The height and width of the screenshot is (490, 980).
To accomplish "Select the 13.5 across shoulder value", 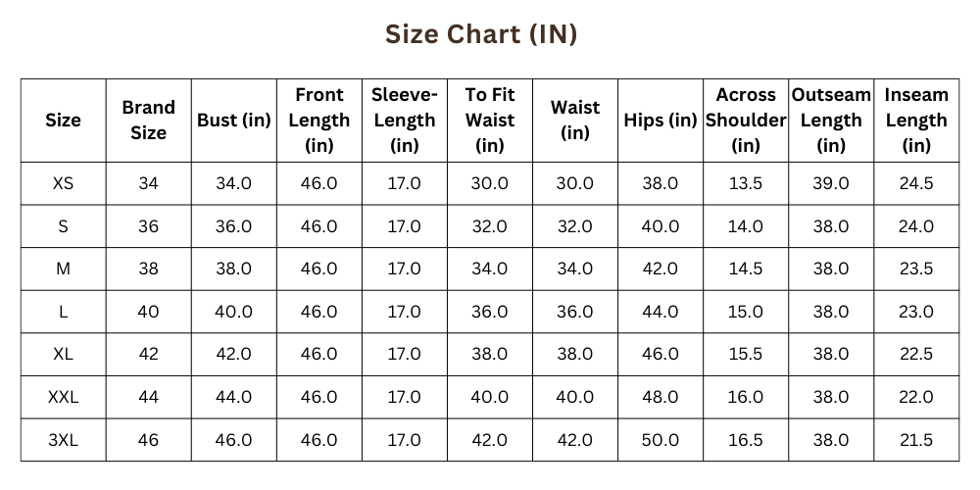I will pos(745,183).
